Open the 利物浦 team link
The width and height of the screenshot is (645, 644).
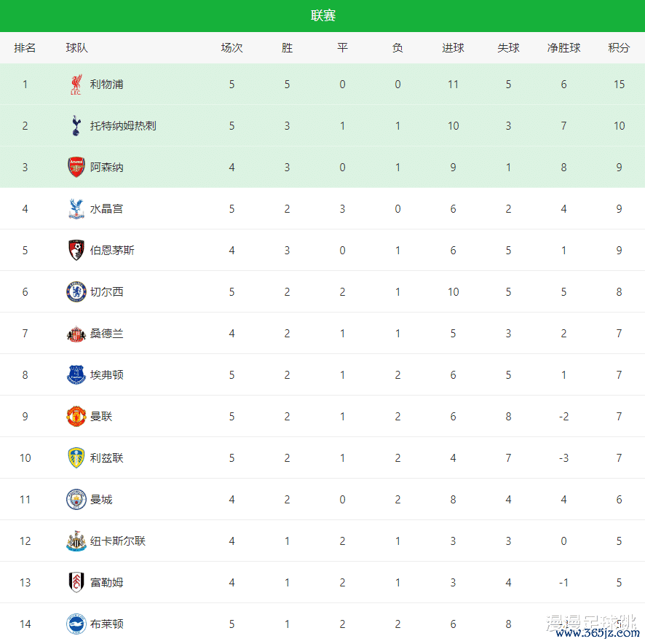[107, 85]
